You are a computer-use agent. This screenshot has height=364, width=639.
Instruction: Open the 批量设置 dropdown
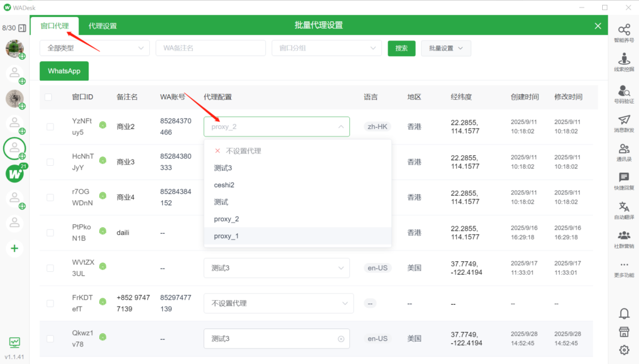(446, 48)
